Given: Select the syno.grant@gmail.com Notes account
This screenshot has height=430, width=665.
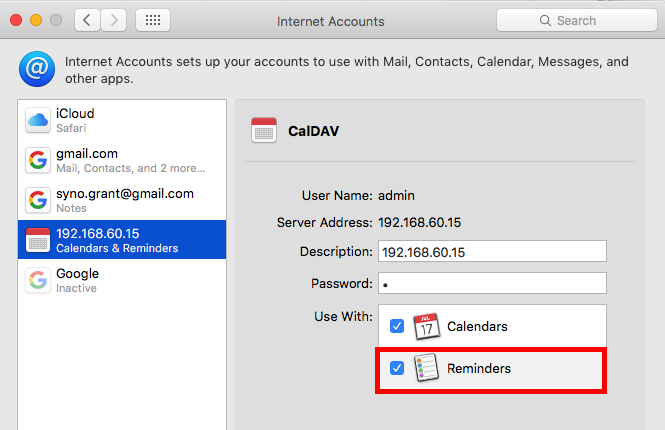Looking at the screenshot, I should [119, 200].
